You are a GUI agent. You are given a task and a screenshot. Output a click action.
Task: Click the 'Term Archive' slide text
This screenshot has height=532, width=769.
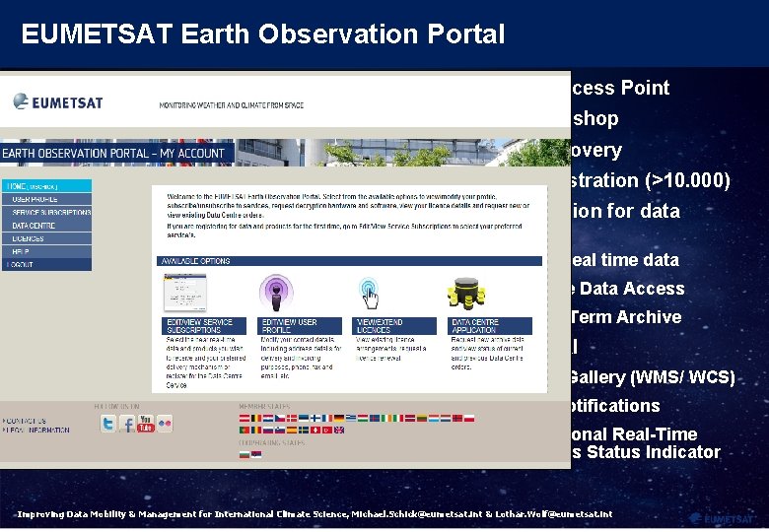tap(626, 317)
